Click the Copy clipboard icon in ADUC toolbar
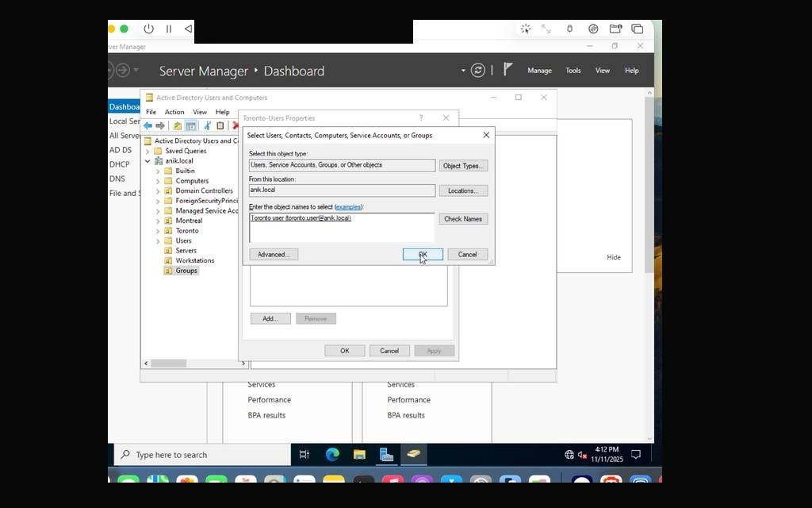812x508 pixels. (x=220, y=125)
